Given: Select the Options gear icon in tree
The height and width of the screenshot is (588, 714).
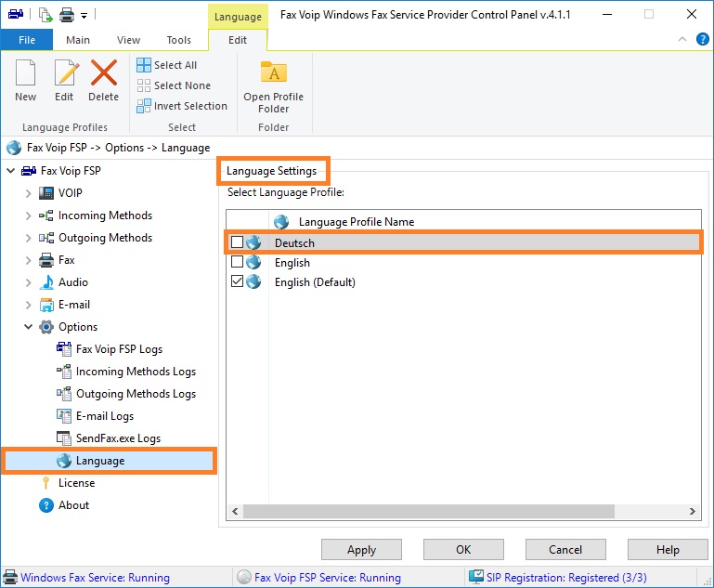Looking at the screenshot, I should point(46,327).
